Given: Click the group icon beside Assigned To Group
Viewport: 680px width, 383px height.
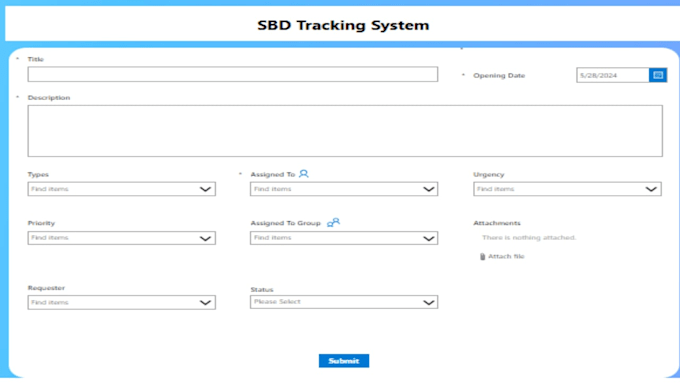Looking at the screenshot, I should pos(333,223).
